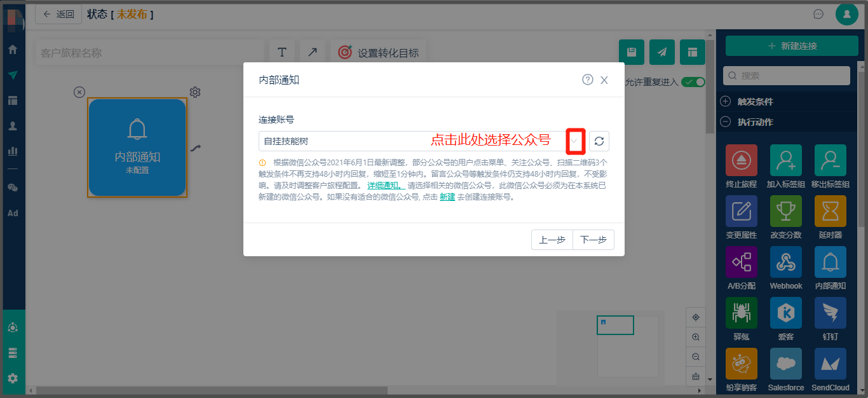Zoom out on the canvas
868x398 pixels.
point(696,357)
